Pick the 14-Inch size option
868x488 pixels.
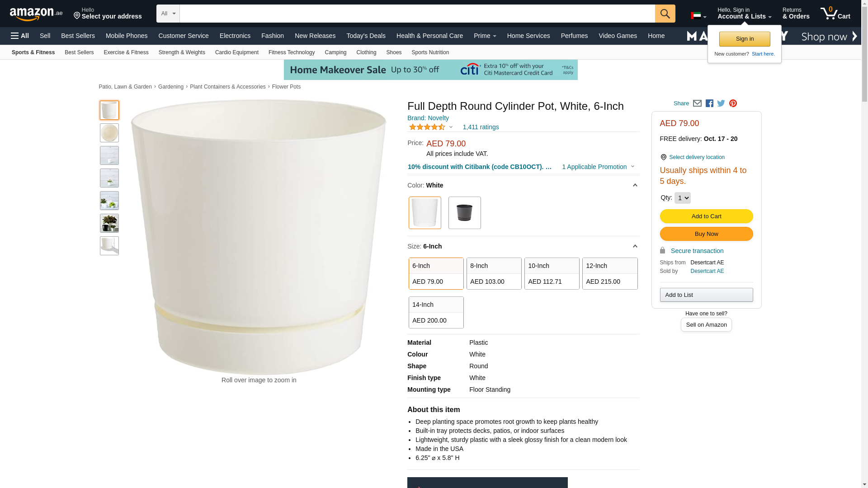point(436,312)
